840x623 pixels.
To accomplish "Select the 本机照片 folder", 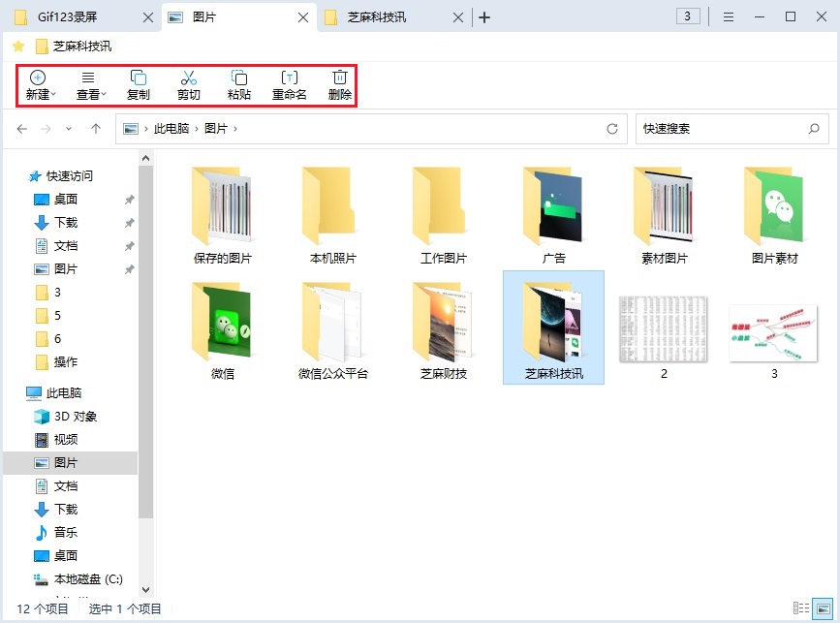I will pos(332,215).
